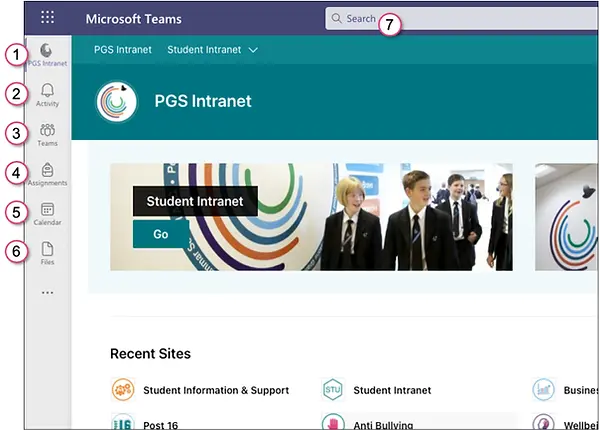Open the Post 16 site link
This screenshot has height=430, width=599.
point(160,425)
